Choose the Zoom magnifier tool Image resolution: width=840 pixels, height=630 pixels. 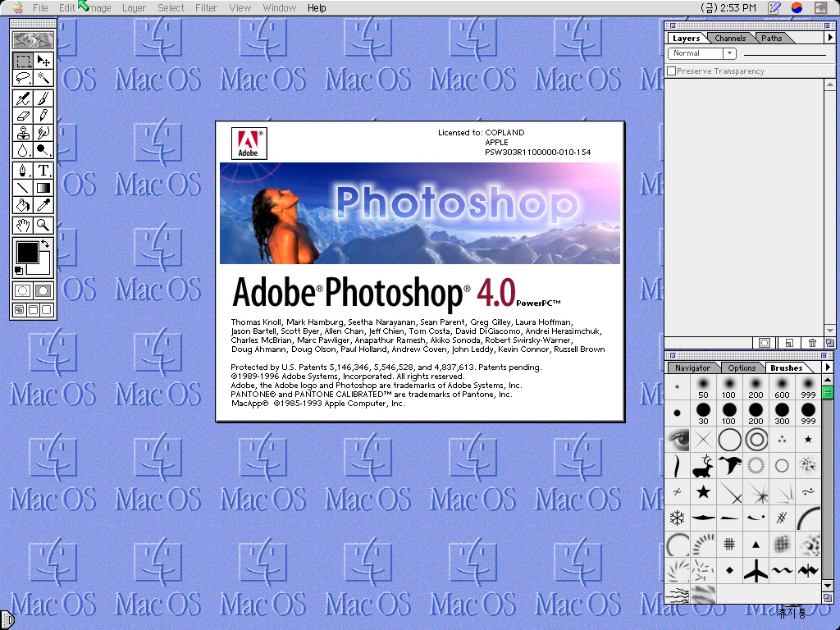(43, 226)
